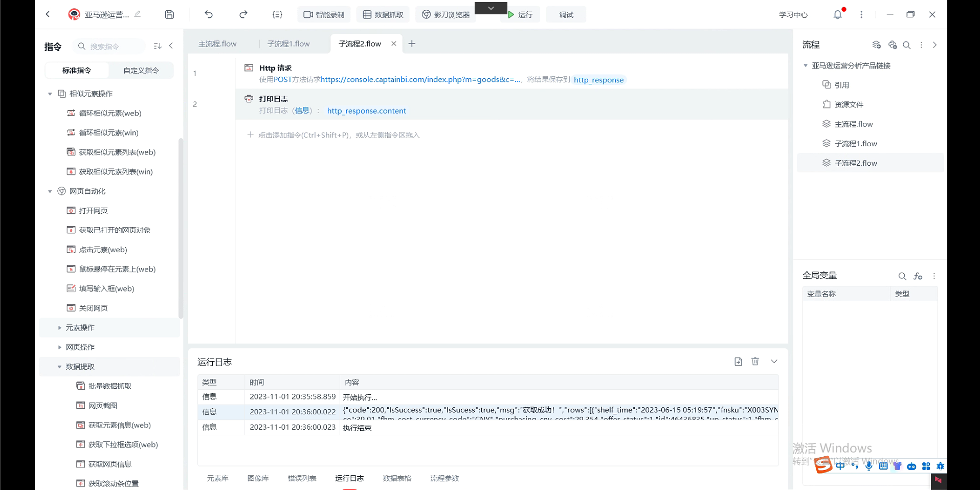Click 点击添加指令 add command prompt
Image resolution: width=980 pixels, height=490 pixels.
coord(333,135)
